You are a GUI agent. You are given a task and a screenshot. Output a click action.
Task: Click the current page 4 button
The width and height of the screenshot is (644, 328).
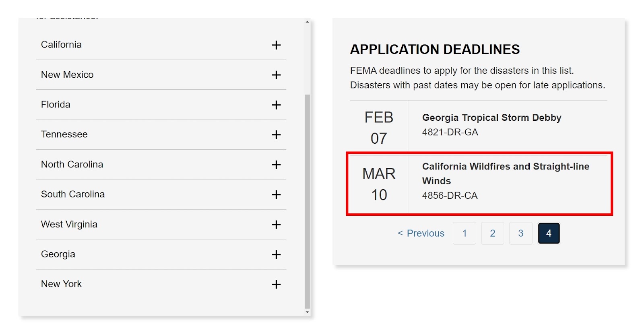click(549, 233)
